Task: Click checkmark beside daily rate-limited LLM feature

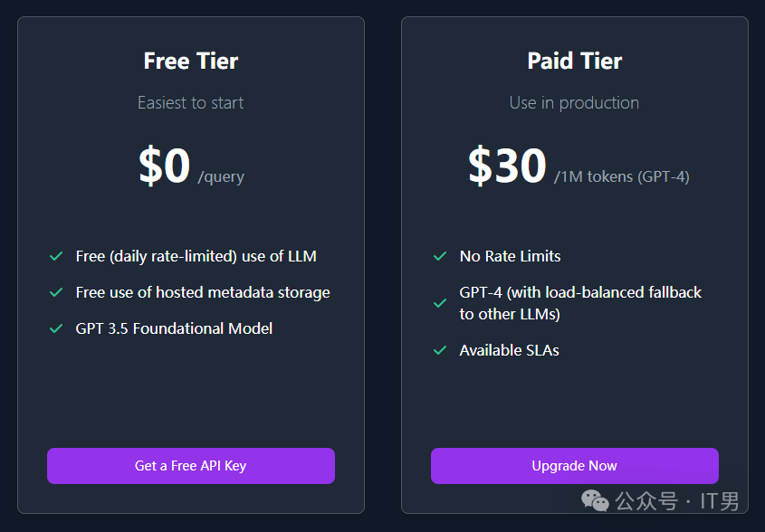Action: [56, 257]
